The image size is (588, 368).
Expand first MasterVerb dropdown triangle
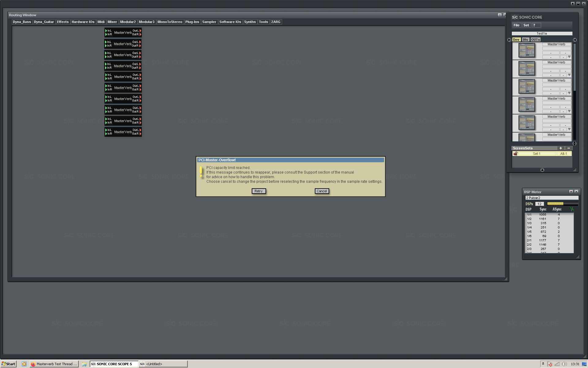[x=569, y=57]
